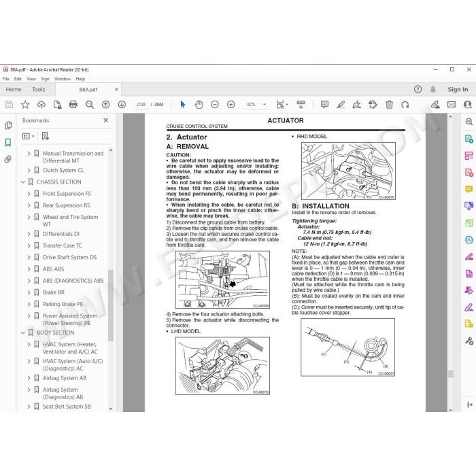The height and width of the screenshot is (476, 476).
Task: Open the Edit menu
Action: click(x=18, y=79)
